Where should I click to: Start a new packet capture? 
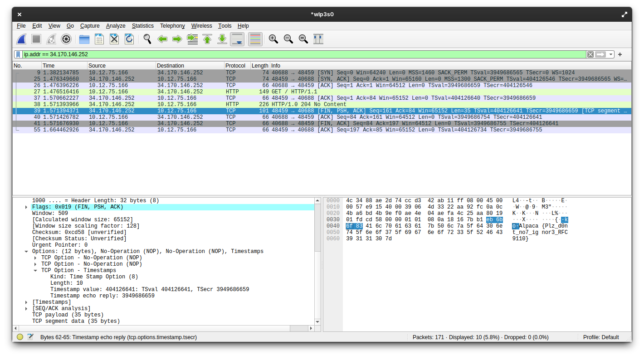point(21,39)
